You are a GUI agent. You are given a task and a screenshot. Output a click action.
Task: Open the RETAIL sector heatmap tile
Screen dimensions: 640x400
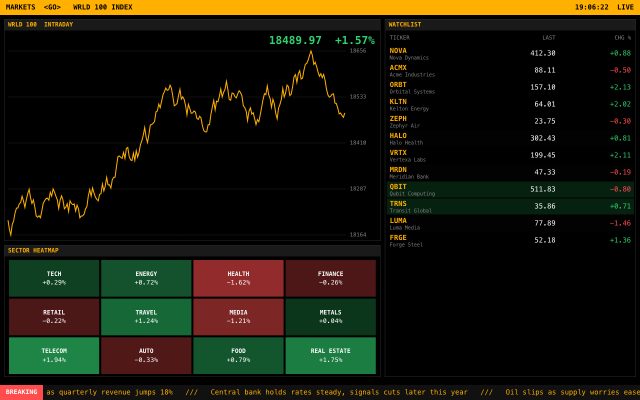(54, 317)
